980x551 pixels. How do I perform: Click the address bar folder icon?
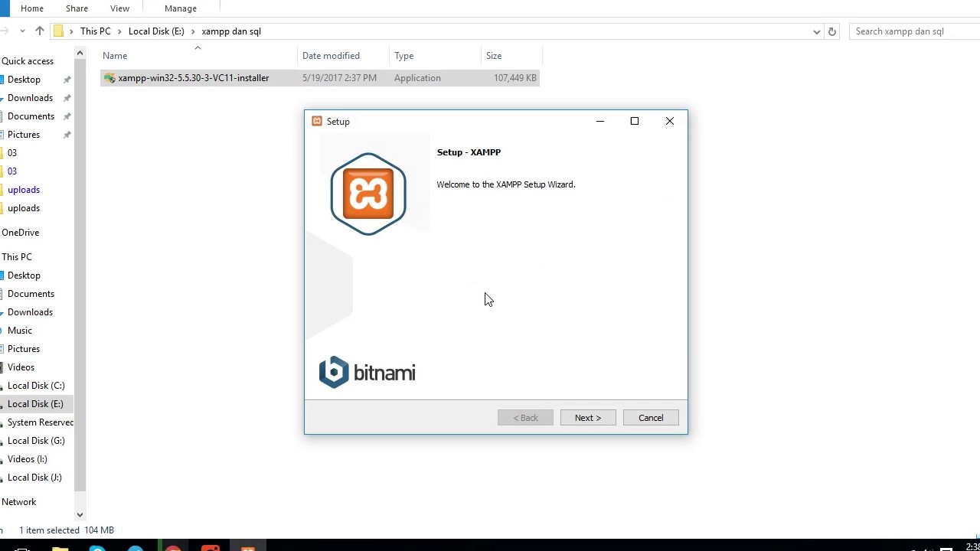point(58,31)
